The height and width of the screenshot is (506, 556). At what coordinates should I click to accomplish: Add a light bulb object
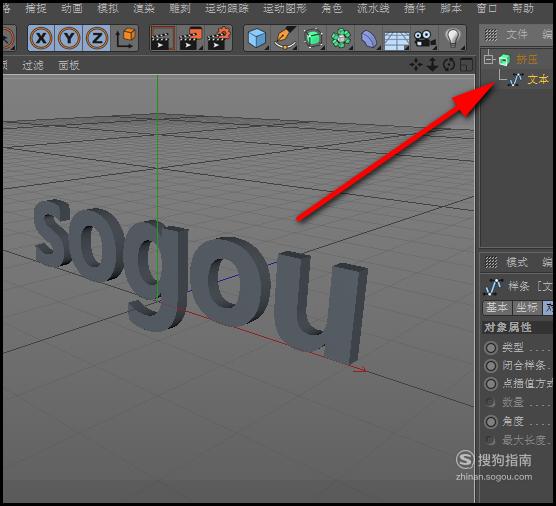[452, 38]
